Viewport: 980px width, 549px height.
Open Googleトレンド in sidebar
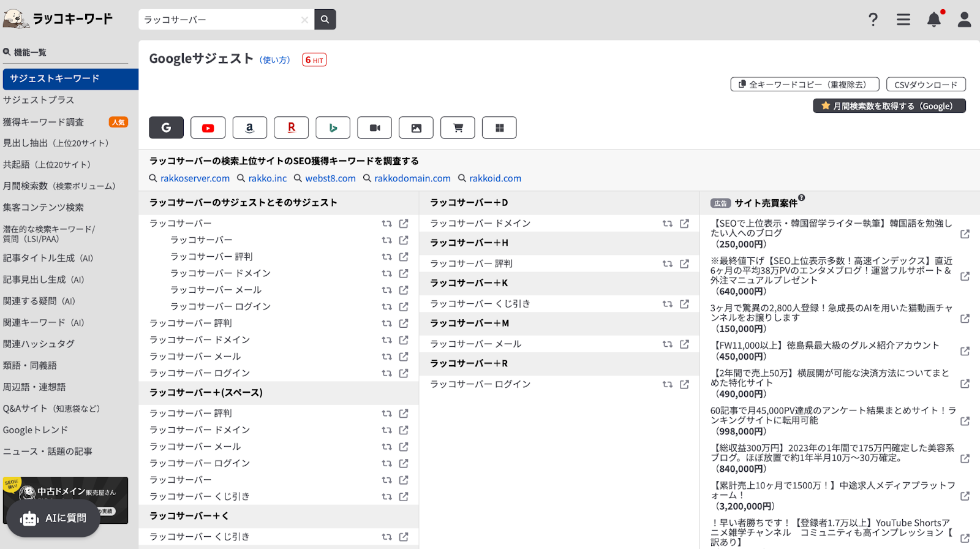click(x=36, y=430)
